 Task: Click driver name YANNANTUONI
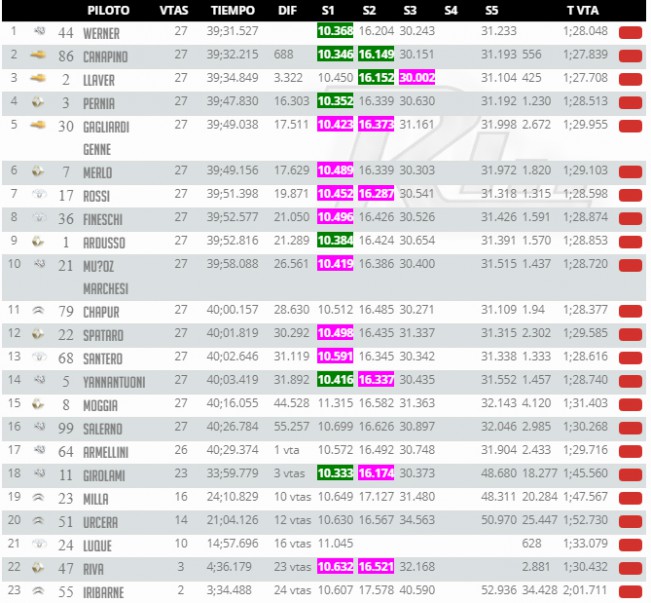(x=114, y=382)
